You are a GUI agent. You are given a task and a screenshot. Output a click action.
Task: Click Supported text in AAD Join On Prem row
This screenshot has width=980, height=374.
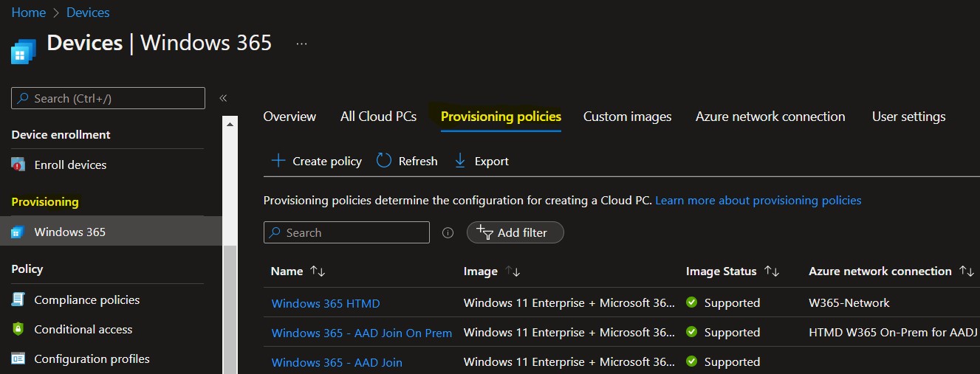[732, 332]
